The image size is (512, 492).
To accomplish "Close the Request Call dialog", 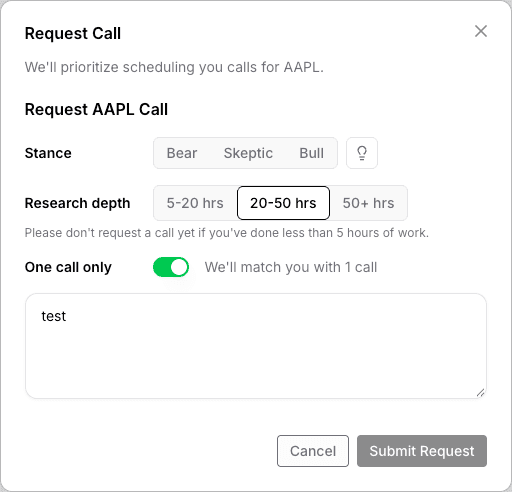I will click(x=481, y=31).
